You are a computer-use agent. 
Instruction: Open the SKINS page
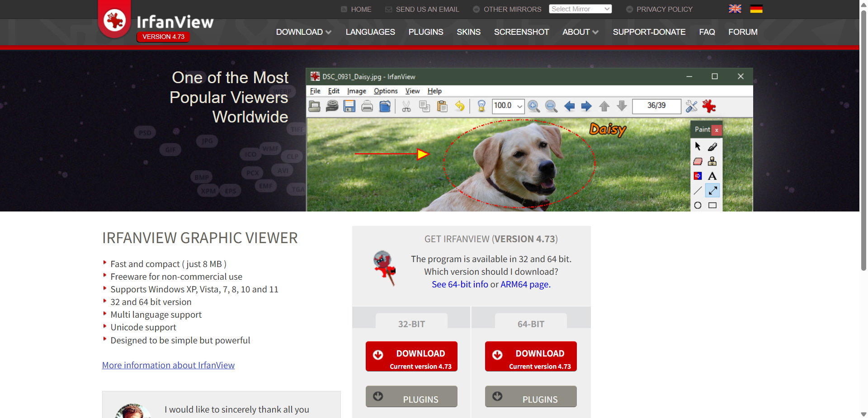[x=468, y=32]
